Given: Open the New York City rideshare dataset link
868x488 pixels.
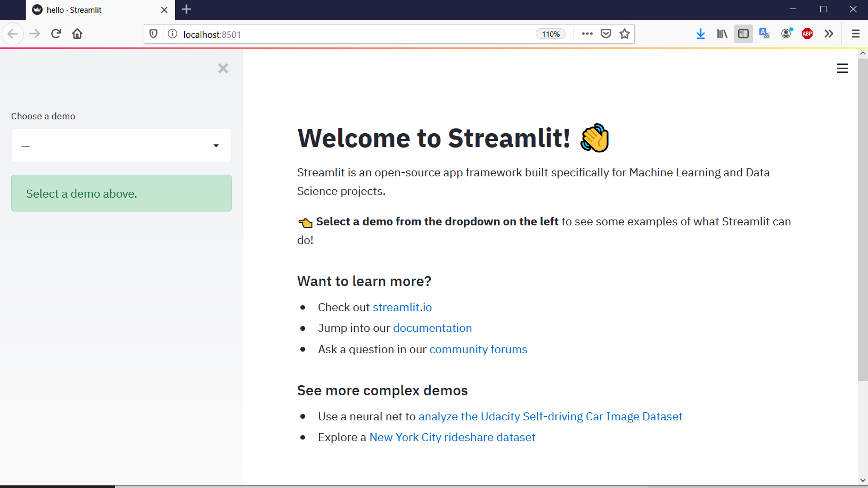Looking at the screenshot, I should 452,437.
